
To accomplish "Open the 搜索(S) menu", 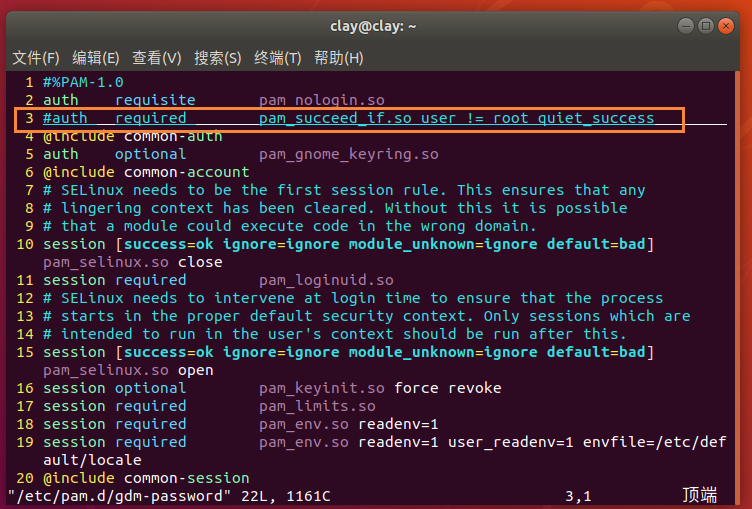I will coord(217,58).
